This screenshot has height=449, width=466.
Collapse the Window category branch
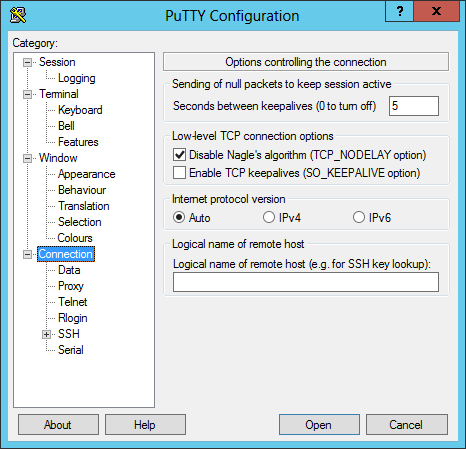[x=27, y=158]
